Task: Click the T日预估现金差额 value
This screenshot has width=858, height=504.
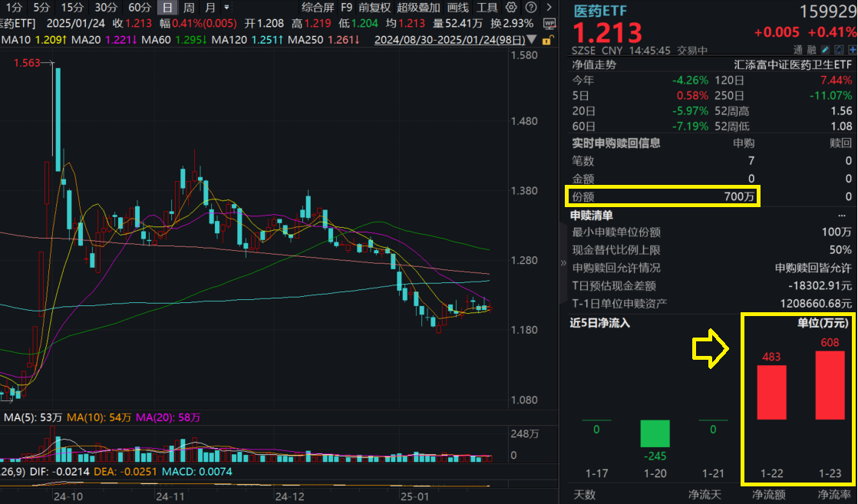Action: tap(820, 285)
